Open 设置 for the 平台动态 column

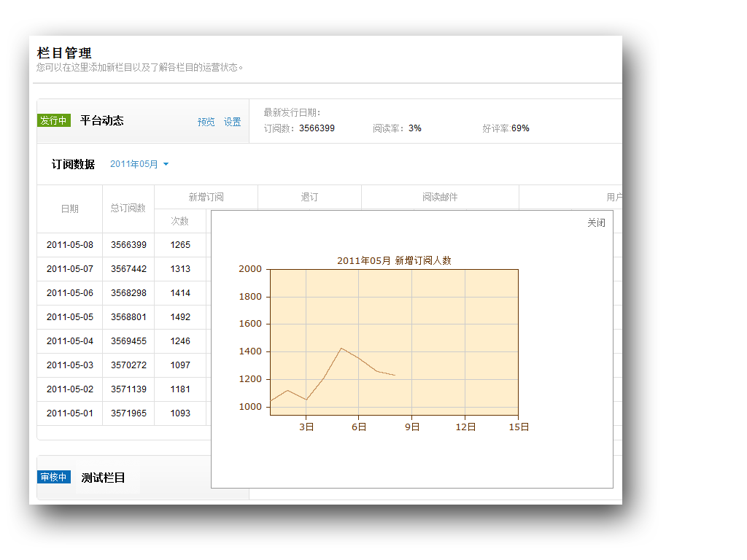[232, 122]
